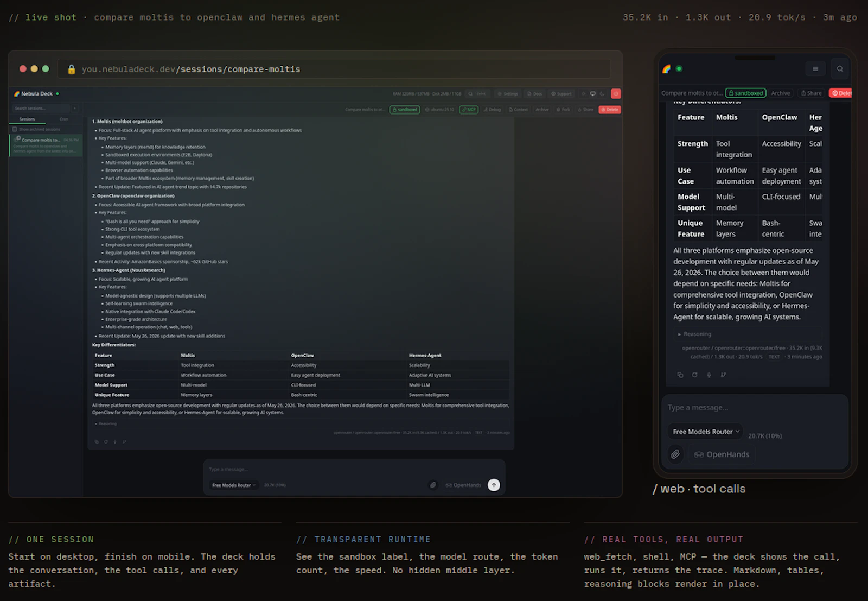Send message with the desktop arrow button
The height and width of the screenshot is (601, 868).
(x=494, y=485)
